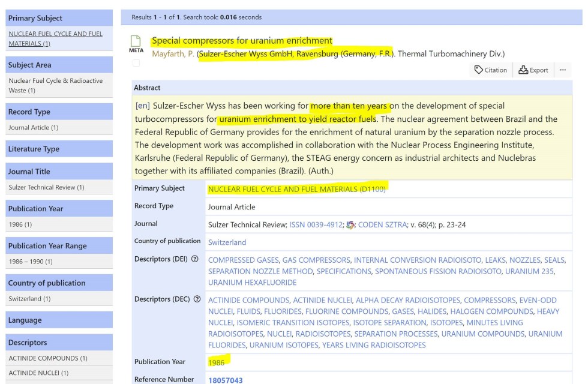Click descriptor GAS COMPRESSORS
This screenshot has width=588, height=384.
tap(316, 260)
